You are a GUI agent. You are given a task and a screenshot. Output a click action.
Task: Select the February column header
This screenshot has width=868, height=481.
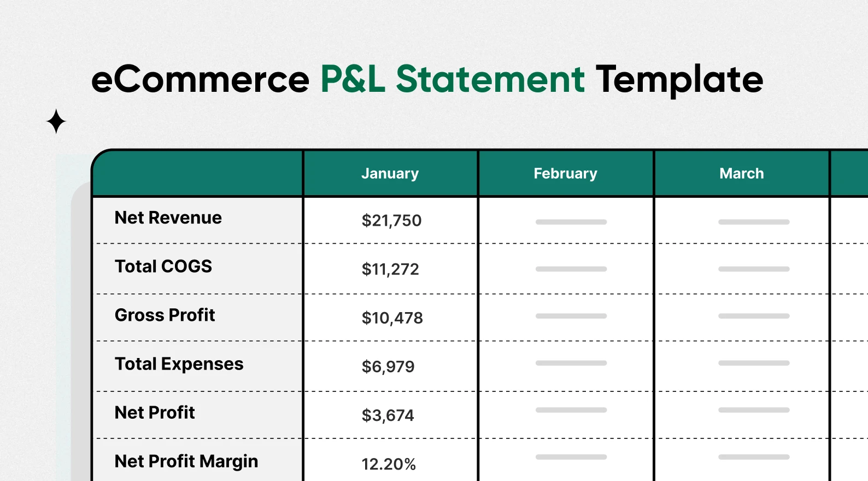pyautogui.click(x=565, y=173)
